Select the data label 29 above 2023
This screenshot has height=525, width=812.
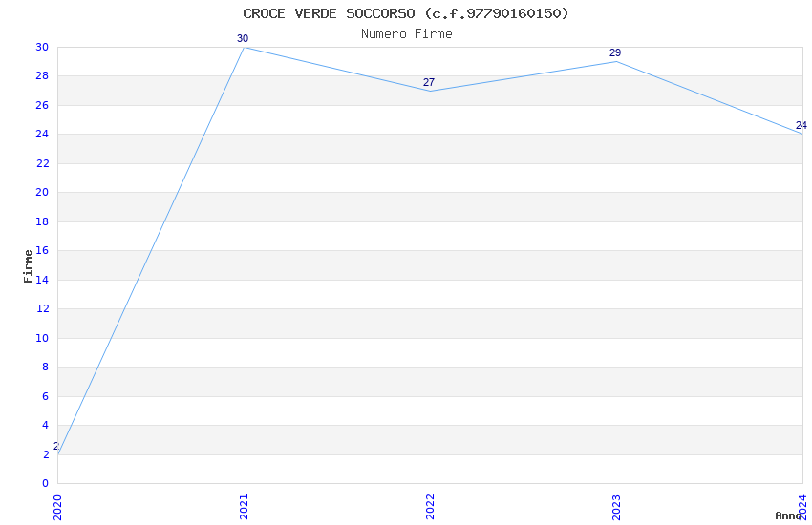click(x=615, y=52)
